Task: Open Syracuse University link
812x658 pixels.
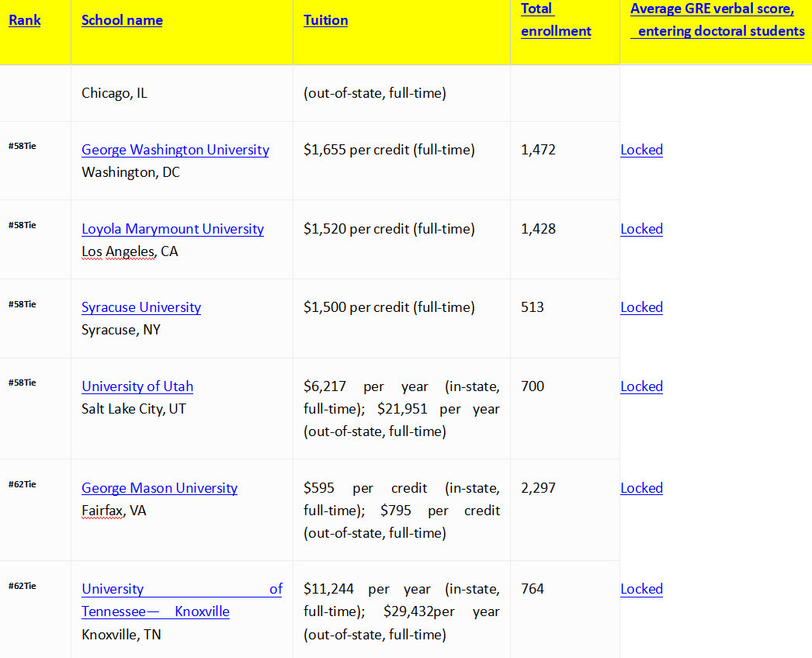Action: point(141,307)
